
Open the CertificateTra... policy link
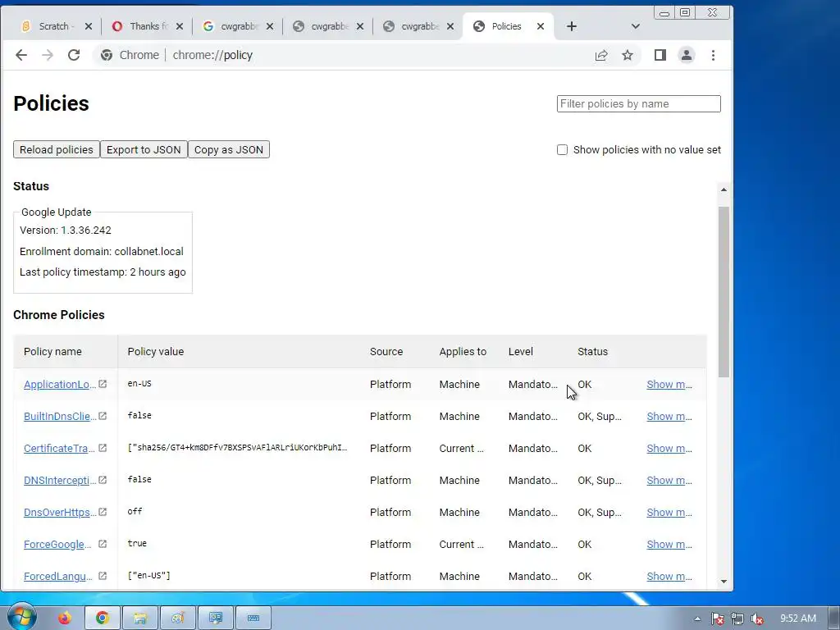[x=59, y=449]
